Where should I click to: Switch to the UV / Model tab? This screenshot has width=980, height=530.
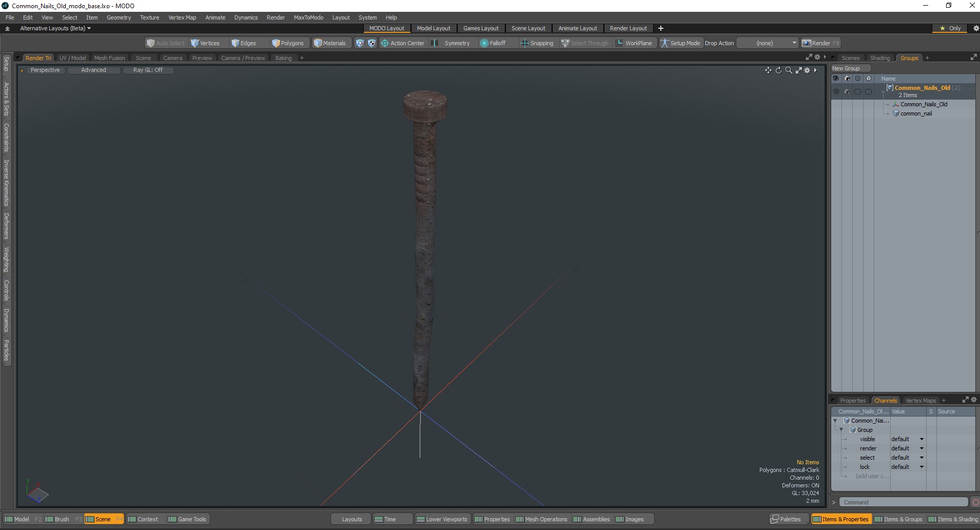[x=72, y=58]
